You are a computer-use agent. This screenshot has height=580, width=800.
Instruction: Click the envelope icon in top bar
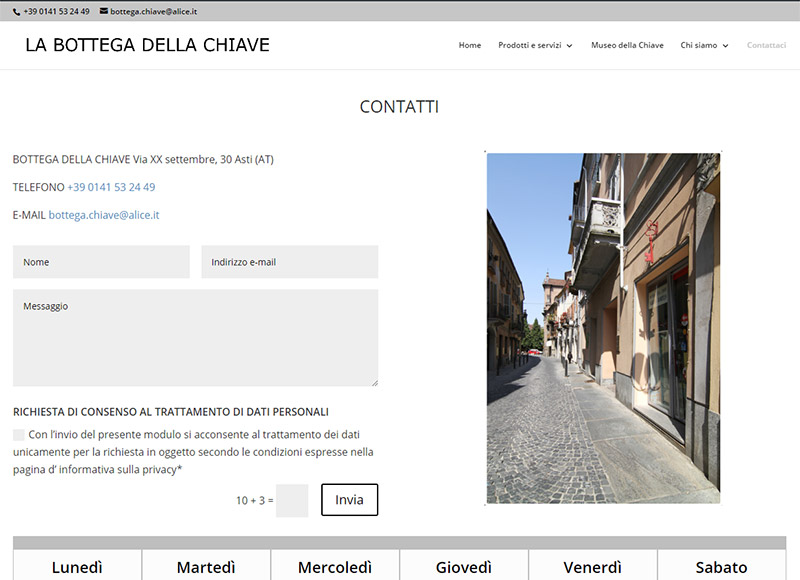click(x=104, y=11)
